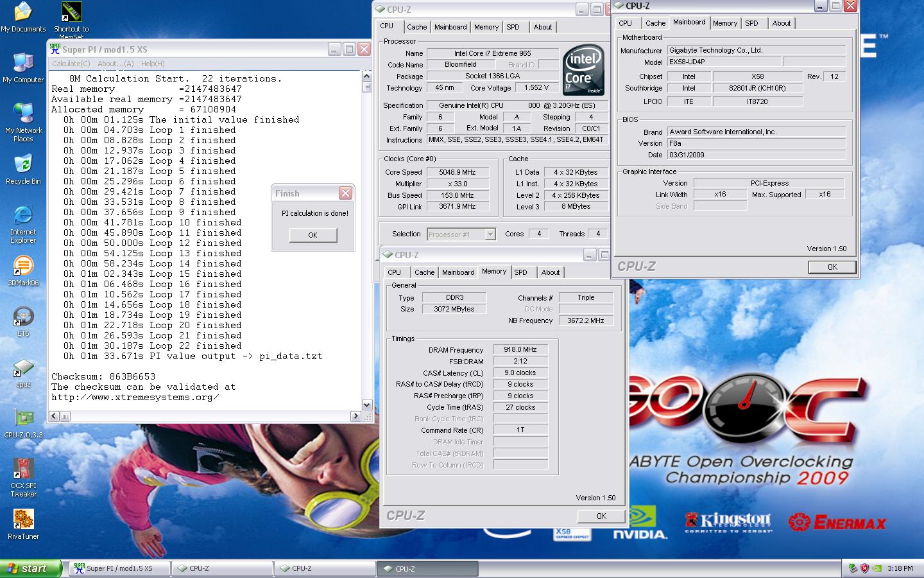
Task: Select Cache tab in motherboard CPU-Z window
Action: [655, 23]
